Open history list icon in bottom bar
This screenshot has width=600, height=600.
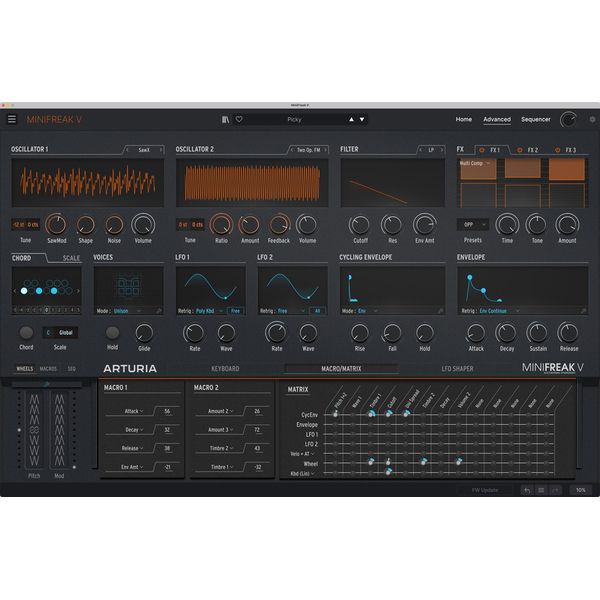[x=541, y=490]
